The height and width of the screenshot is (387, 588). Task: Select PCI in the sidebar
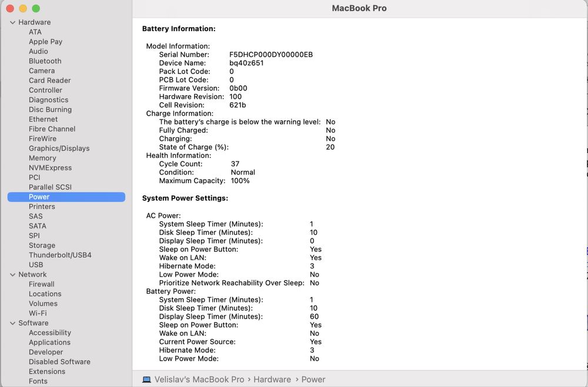[35, 177]
